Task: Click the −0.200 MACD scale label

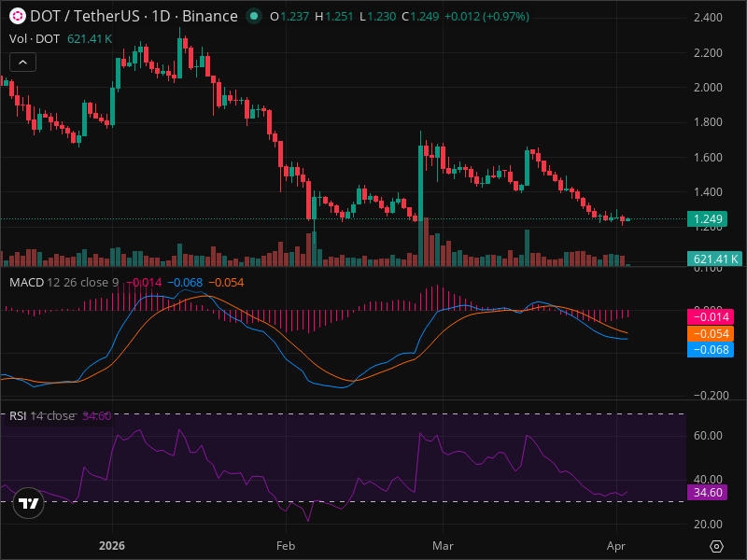Action: (711, 396)
